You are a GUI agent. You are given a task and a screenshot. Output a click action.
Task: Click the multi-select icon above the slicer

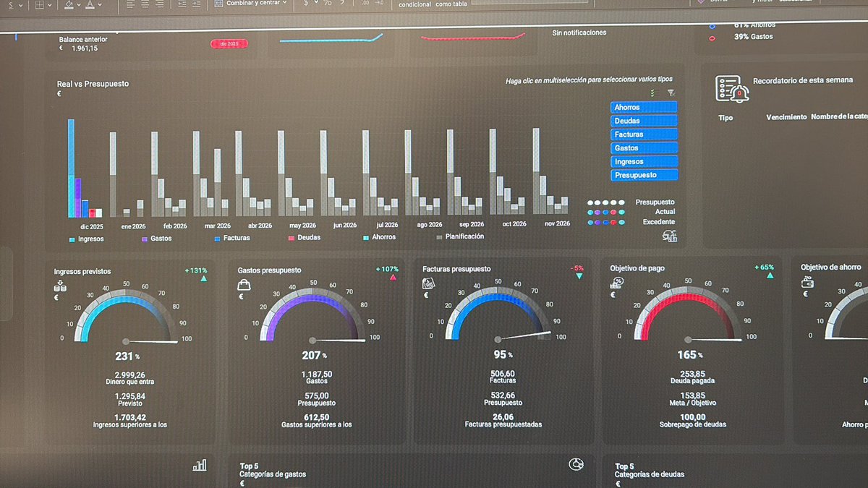coord(652,93)
